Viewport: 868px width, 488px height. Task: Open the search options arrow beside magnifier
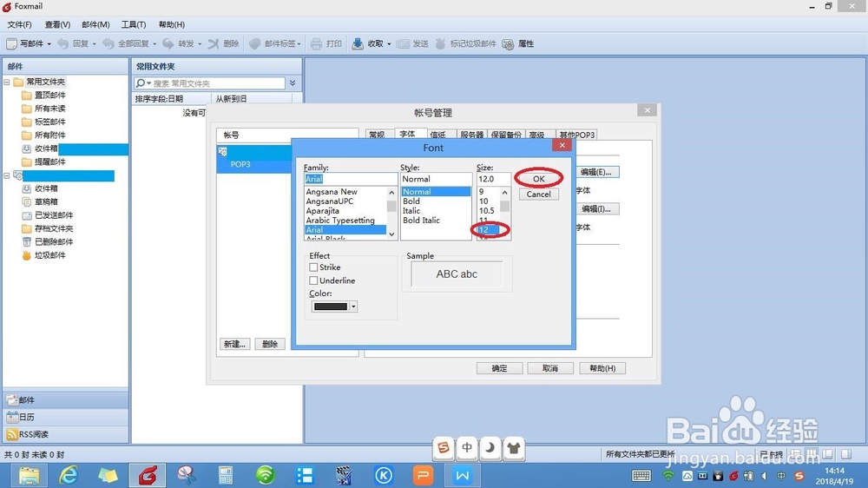(x=149, y=83)
